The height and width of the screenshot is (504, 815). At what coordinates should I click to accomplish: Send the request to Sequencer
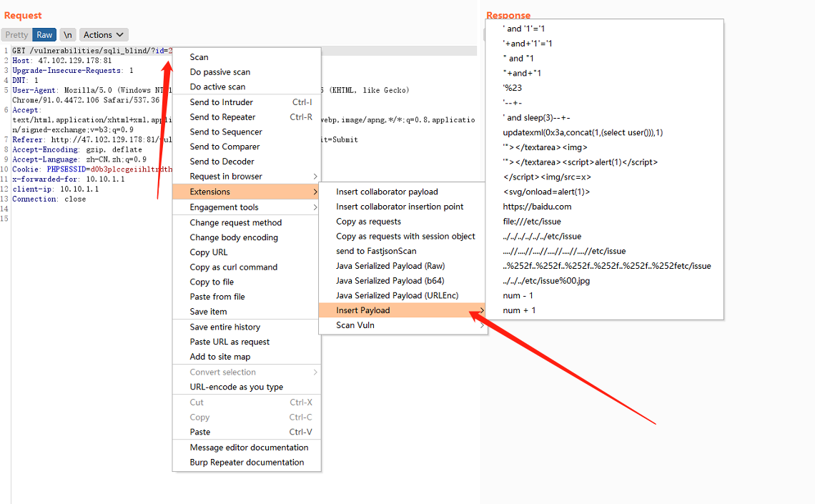pos(247,132)
